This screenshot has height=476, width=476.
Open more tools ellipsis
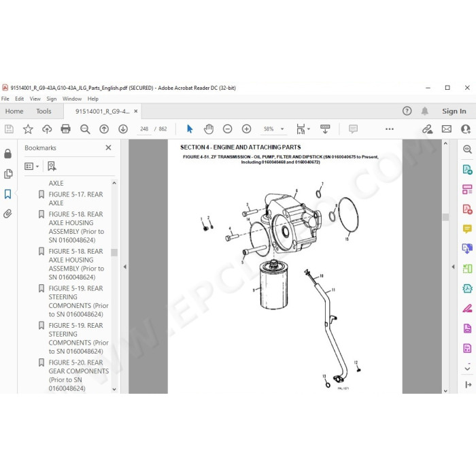pos(390,129)
